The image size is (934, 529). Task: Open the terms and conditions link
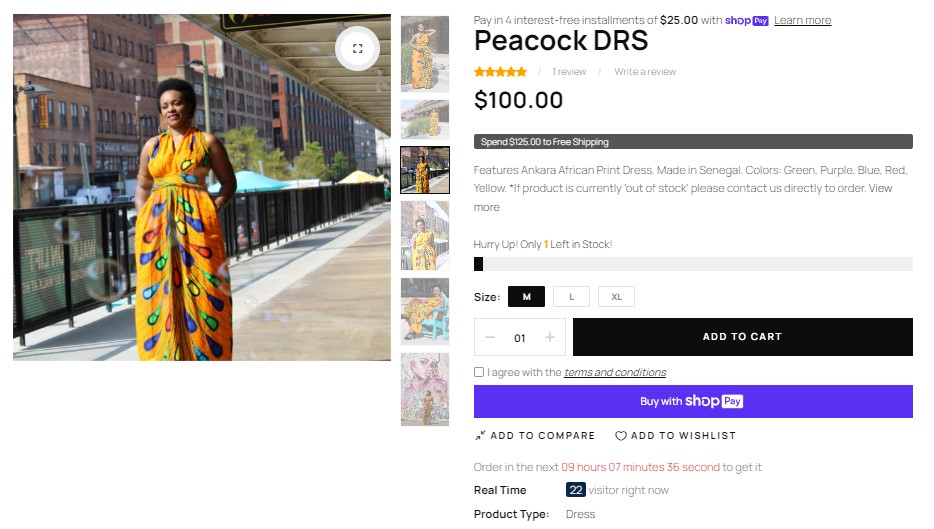(x=615, y=372)
